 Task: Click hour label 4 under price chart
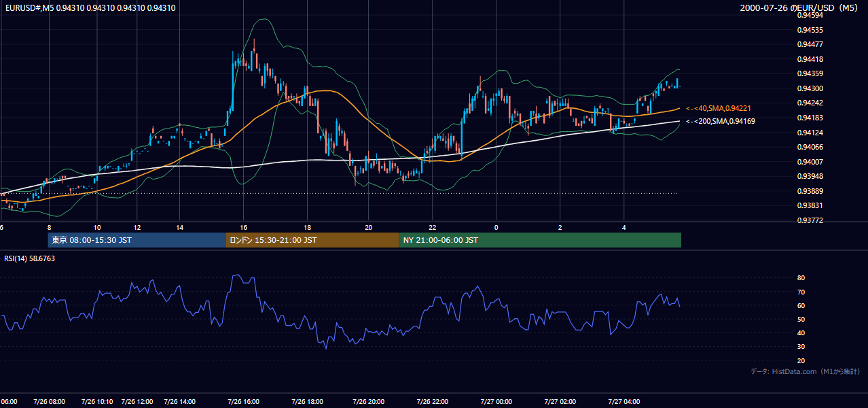click(623, 227)
